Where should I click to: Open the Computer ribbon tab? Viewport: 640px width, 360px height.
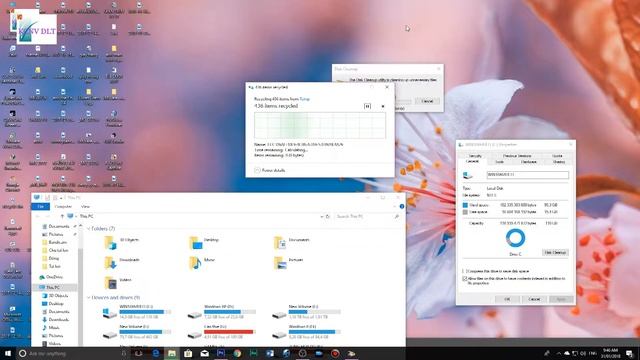[63, 207]
